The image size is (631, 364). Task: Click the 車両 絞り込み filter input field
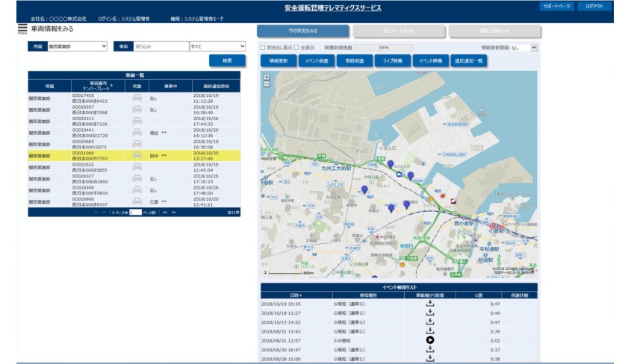click(x=161, y=46)
